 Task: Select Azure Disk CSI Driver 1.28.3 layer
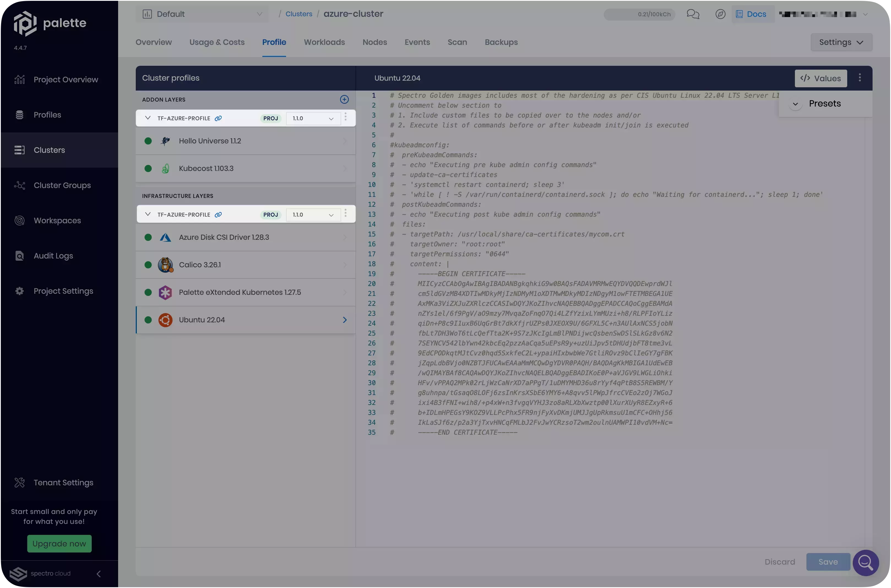click(x=246, y=237)
